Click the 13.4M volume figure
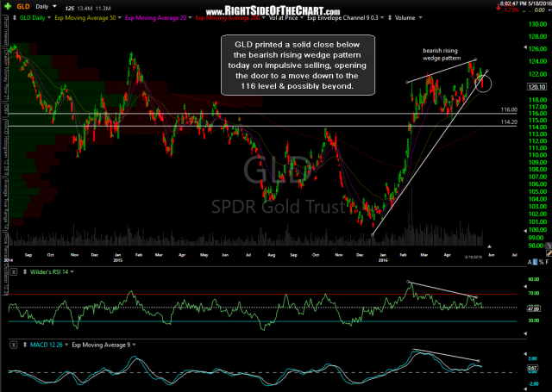Screen dimensions: 552x392 84,8
